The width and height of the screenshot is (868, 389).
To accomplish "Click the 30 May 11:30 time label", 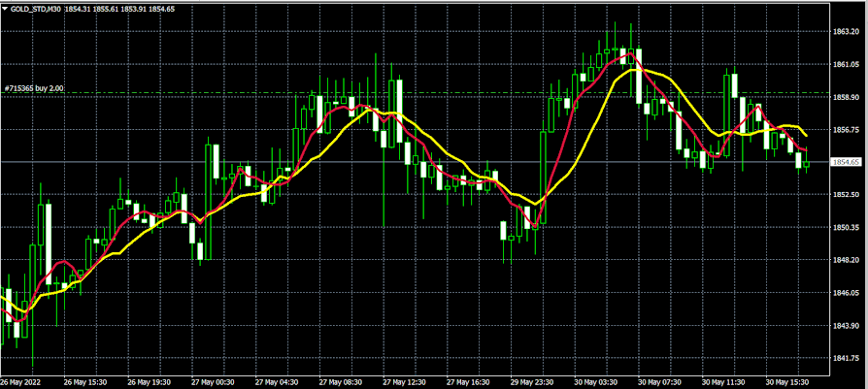I will [x=723, y=382].
